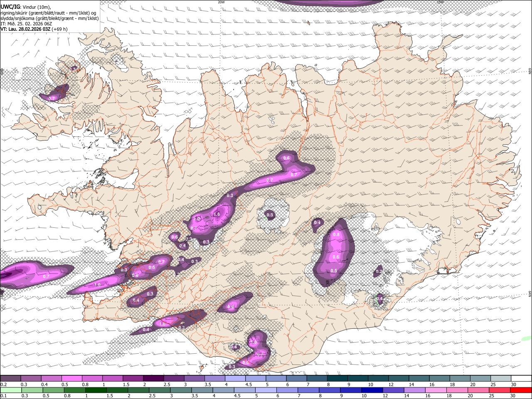This screenshot has height=399, width=532.
Task: Click the 0.1 tick label on the lower legend
Action: coord(3,396)
